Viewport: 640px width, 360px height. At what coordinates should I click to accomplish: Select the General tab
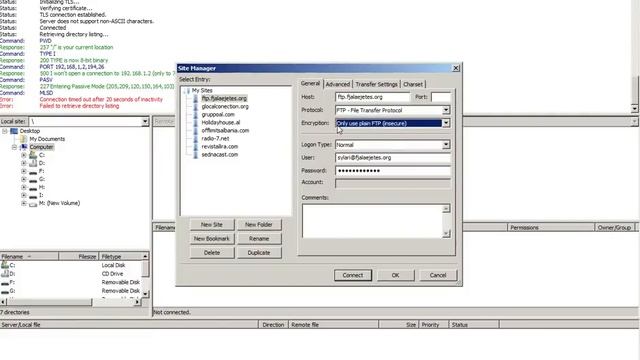click(310, 83)
